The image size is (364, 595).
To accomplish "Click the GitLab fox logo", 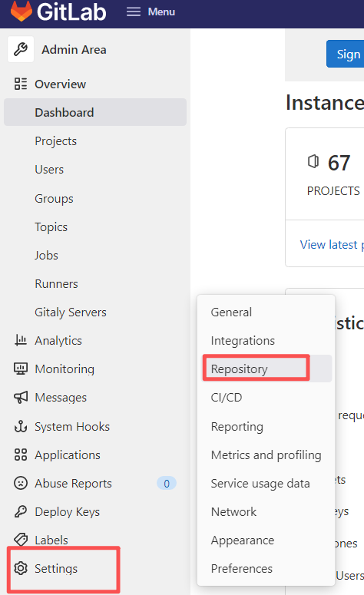I will (x=21, y=10).
